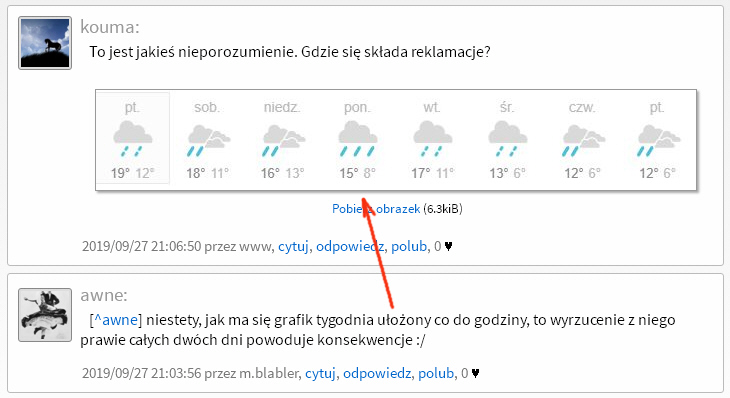
Task: Reply to awne's post via odpowiedz
Action: [x=377, y=373]
